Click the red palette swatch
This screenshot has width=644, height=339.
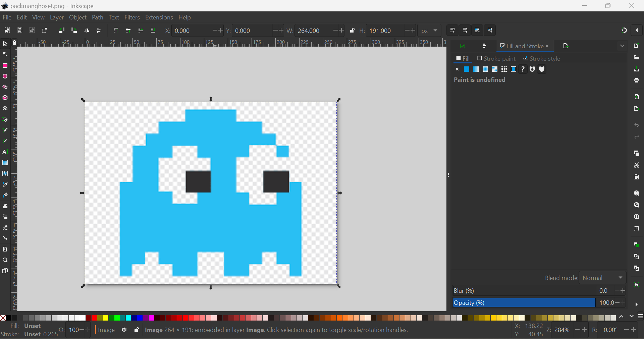coord(94,318)
